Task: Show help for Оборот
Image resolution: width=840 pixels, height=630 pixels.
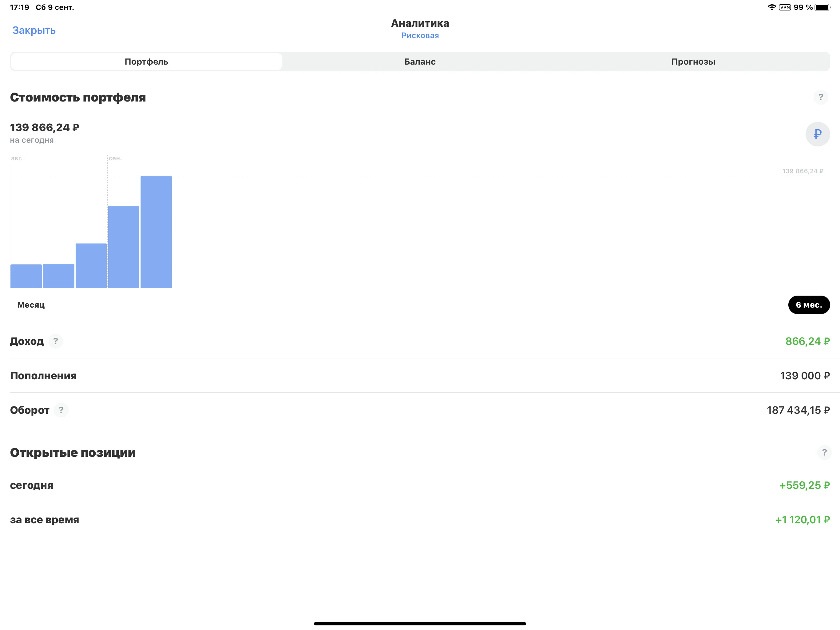Action: click(61, 410)
